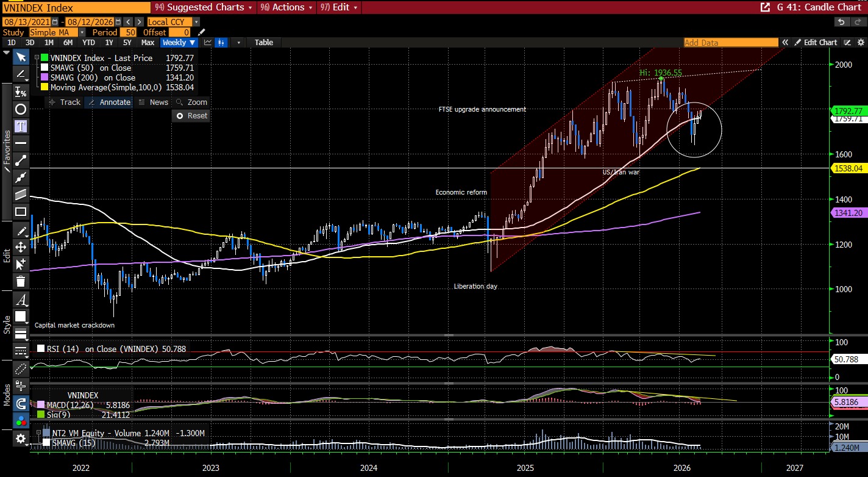Select the trend line drawing tool
This screenshot has width=868, height=477.
tap(21, 74)
